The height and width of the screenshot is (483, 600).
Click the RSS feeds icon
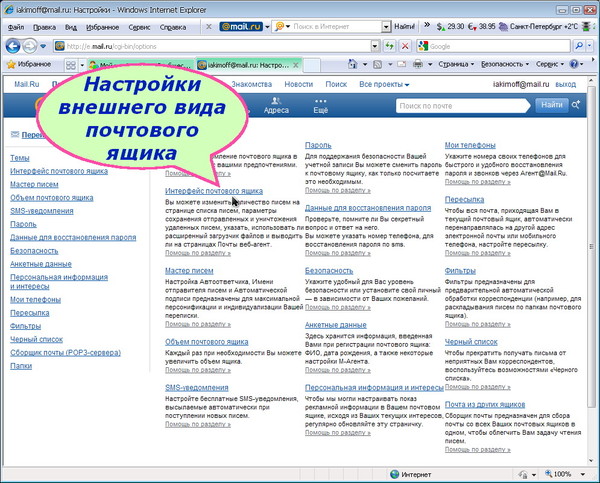pyautogui.click(x=377, y=64)
